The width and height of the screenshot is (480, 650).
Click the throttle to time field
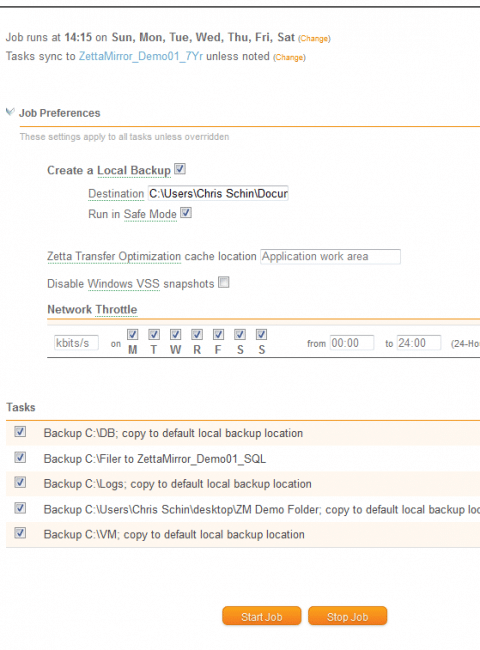coord(419,343)
